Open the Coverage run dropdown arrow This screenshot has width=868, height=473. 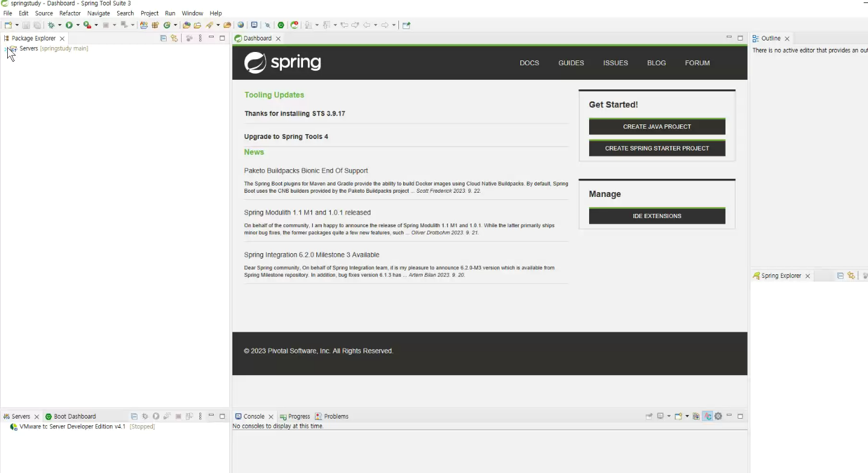point(96,25)
